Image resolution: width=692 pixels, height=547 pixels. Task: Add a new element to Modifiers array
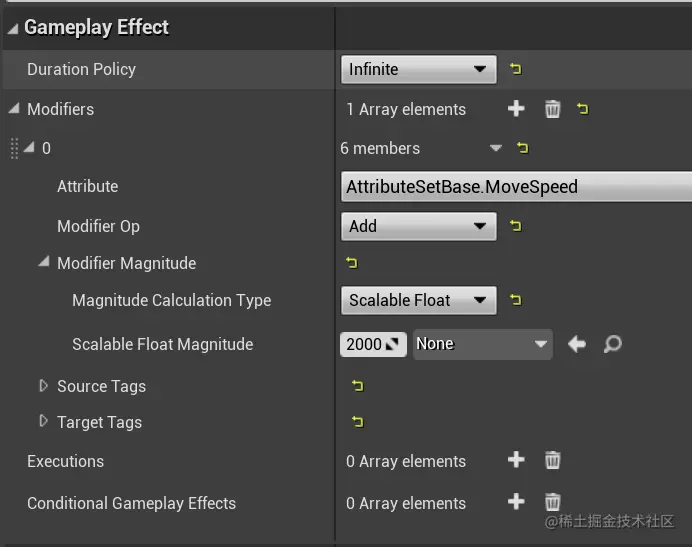pyautogui.click(x=516, y=109)
